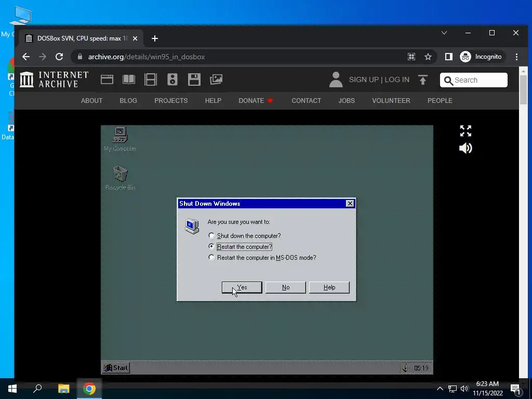532x399 pixels.
Task: Select My Computer in Windows 95 desktop
Action: [x=120, y=139]
